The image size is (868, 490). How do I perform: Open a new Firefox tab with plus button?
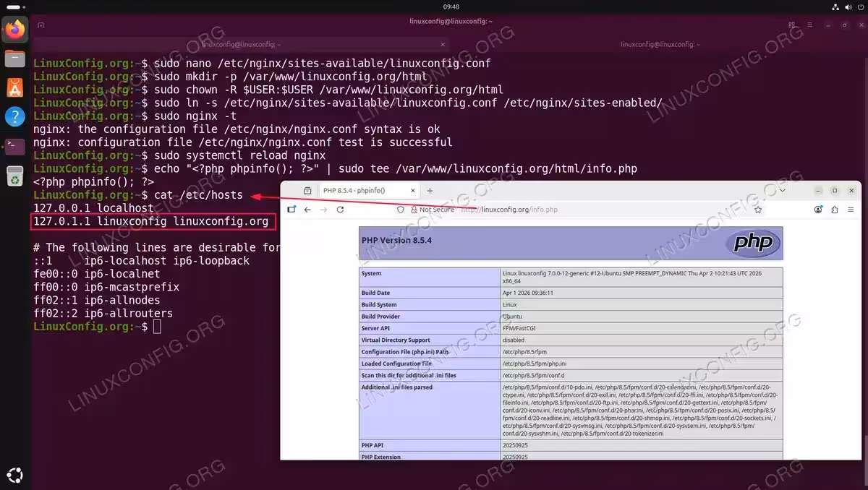[430, 191]
